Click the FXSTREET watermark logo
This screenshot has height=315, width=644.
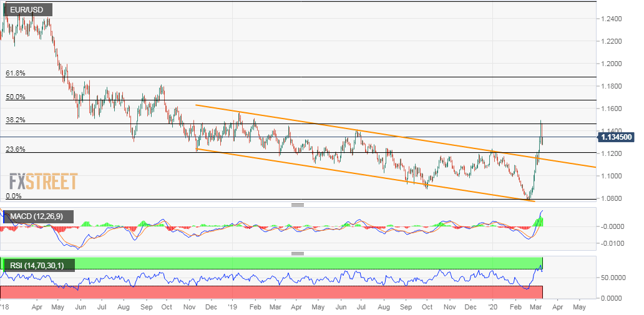pos(43,182)
